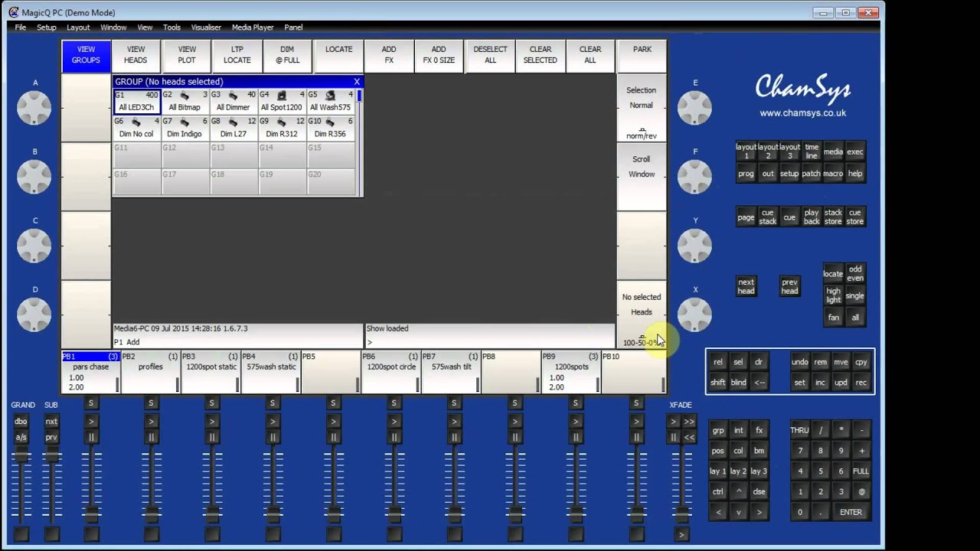Open the Media Player menu

(x=253, y=28)
